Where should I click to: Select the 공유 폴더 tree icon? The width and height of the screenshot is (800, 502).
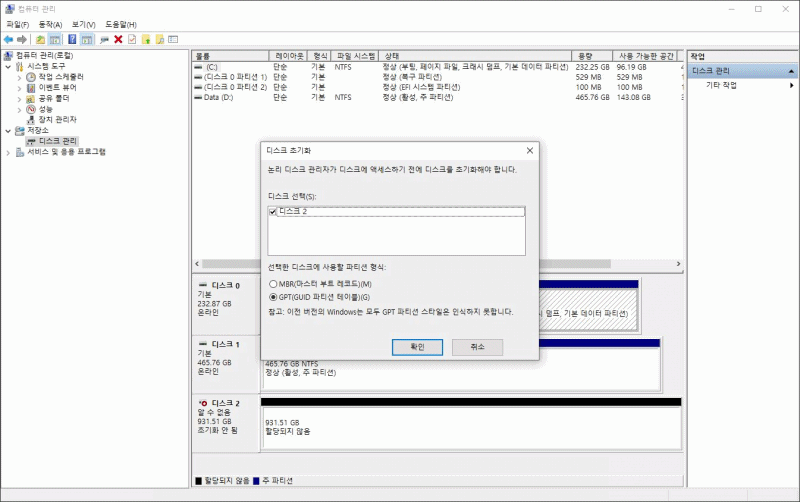click(31, 98)
